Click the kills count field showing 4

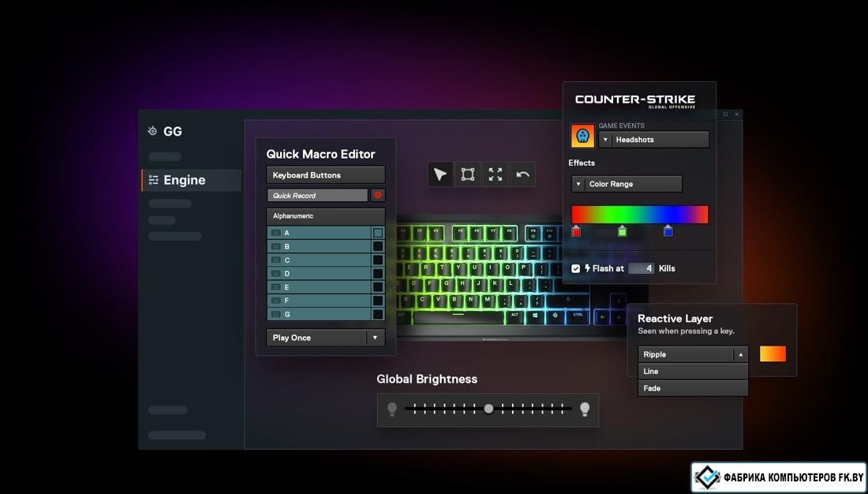(x=641, y=268)
